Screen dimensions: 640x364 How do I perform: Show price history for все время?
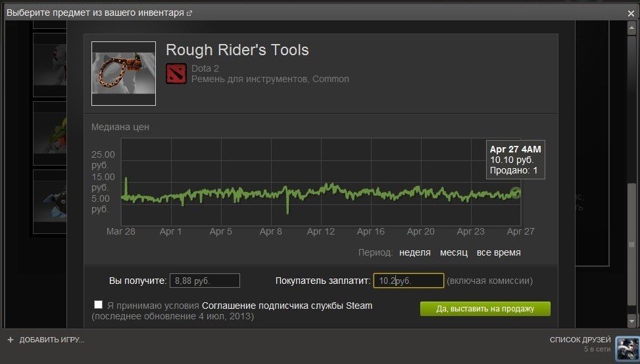coord(499,252)
